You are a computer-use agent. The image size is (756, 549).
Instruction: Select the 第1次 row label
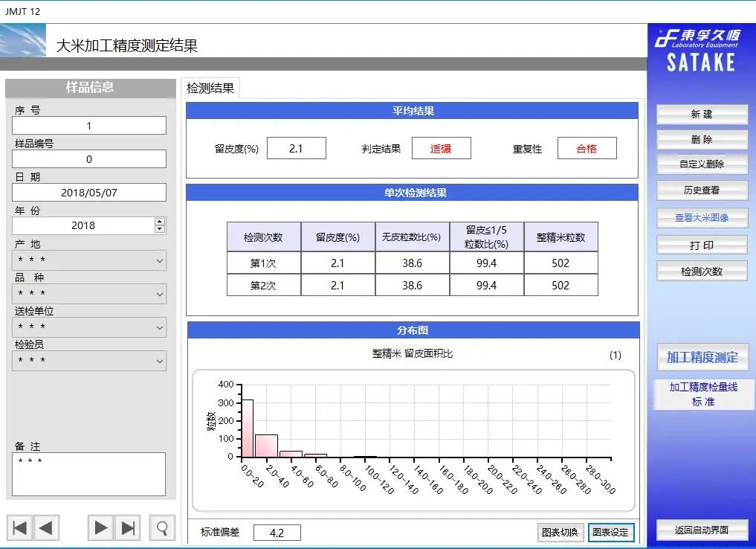coord(263,263)
